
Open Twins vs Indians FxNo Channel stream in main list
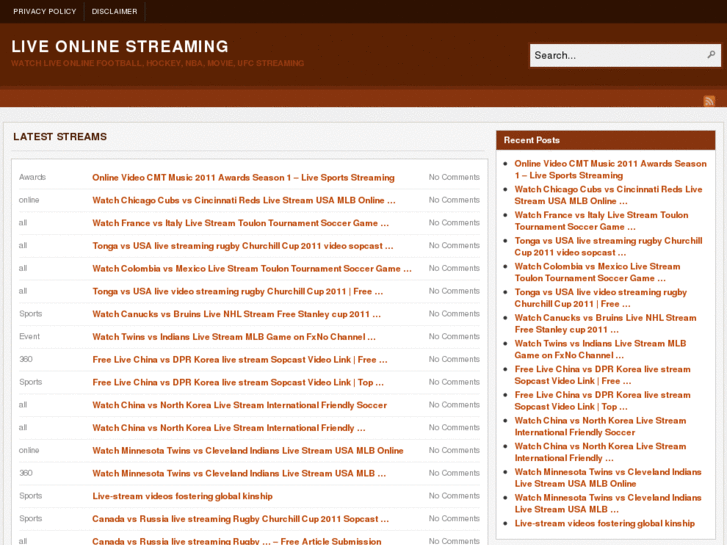pyautogui.click(x=234, y=337)
